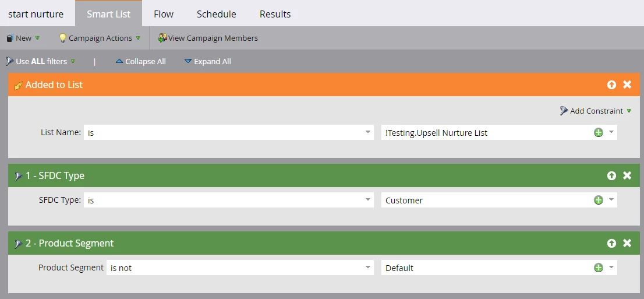Screen dimensions: 644x299
Task: Open the List Name value dropdown arrow
Action: click(611, 132)
